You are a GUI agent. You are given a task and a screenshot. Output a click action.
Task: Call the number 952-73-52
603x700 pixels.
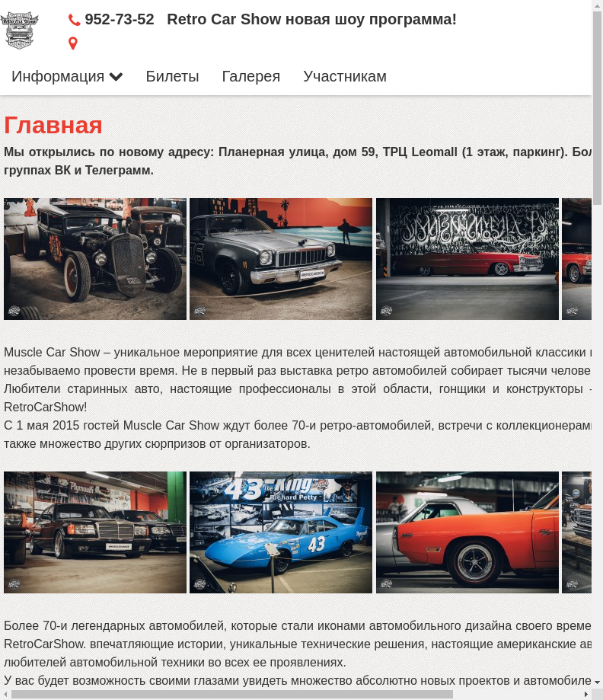[x=120, y=19]
